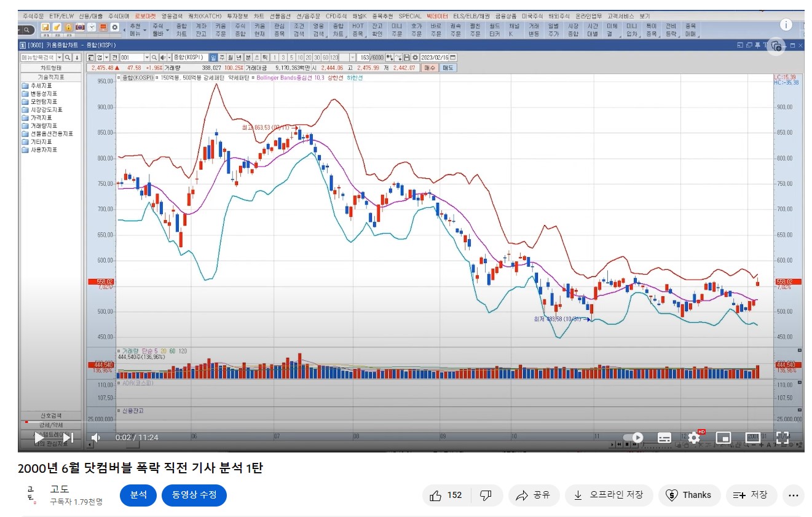Screen dimensions: 812x517
Task: Select 분 minute chart period
Action: [x=248, y=57]
